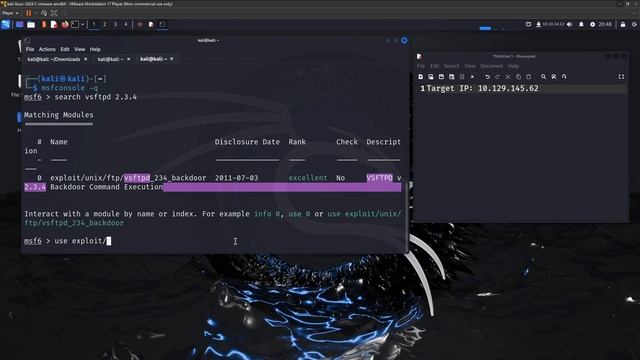Click the lock screen padlock icon
The height and width of the screenshot is (360, 640).
(x=623, y=24)
